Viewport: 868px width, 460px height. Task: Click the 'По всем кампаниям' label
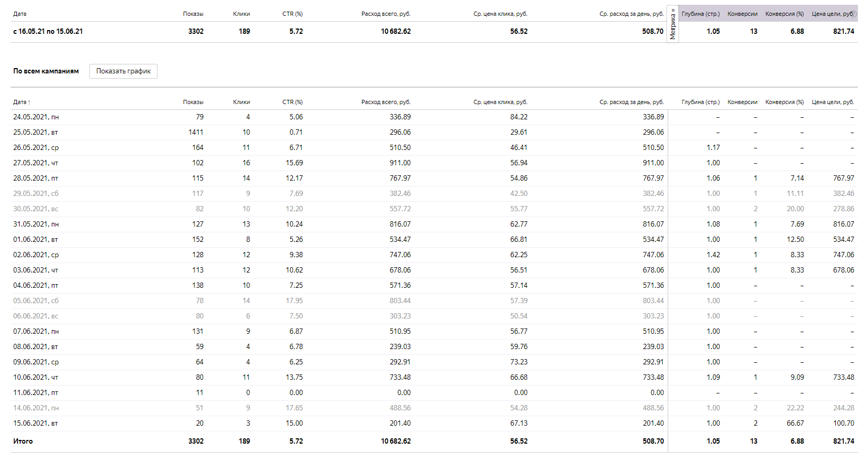coord(46,71)
